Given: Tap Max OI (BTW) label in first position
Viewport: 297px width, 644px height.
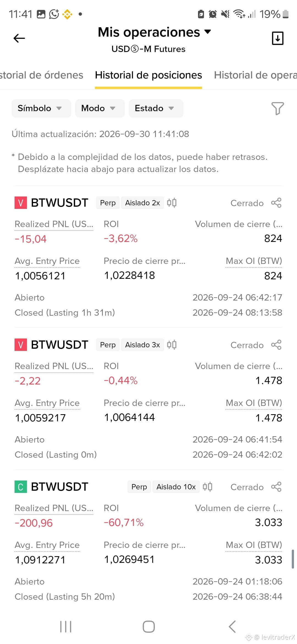Looking at the screenshot, I should tap(254, 261).
